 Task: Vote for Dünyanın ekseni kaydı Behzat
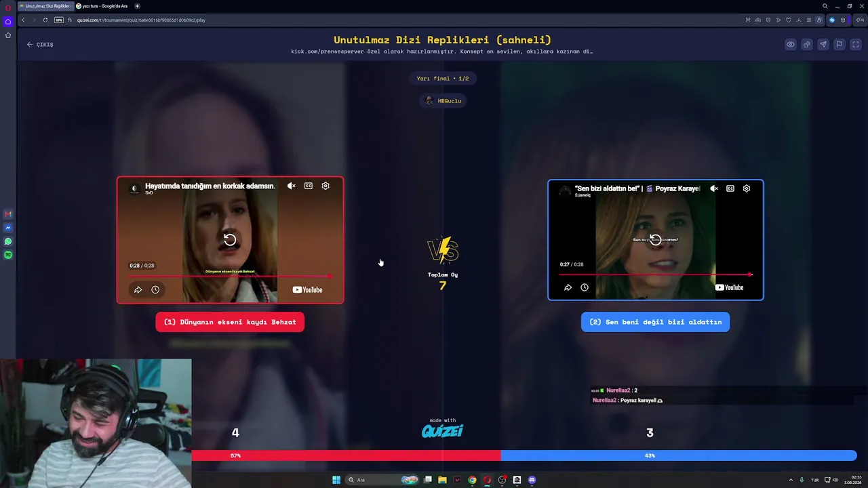(x=230, y=322)
